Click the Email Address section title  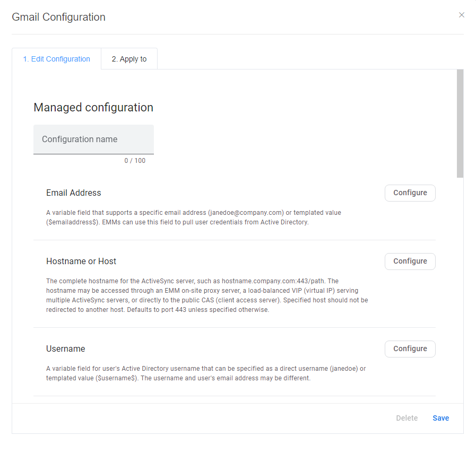point(73,193)
